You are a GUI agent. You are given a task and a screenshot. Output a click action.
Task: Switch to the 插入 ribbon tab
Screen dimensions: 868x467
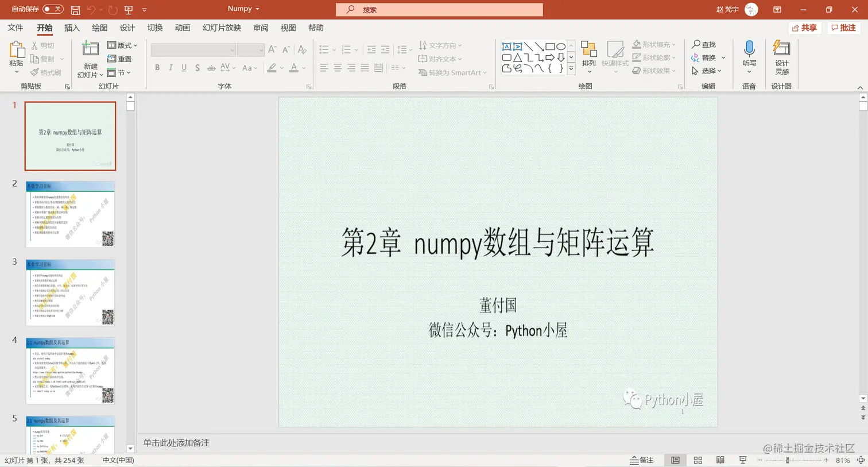[71, 27]
